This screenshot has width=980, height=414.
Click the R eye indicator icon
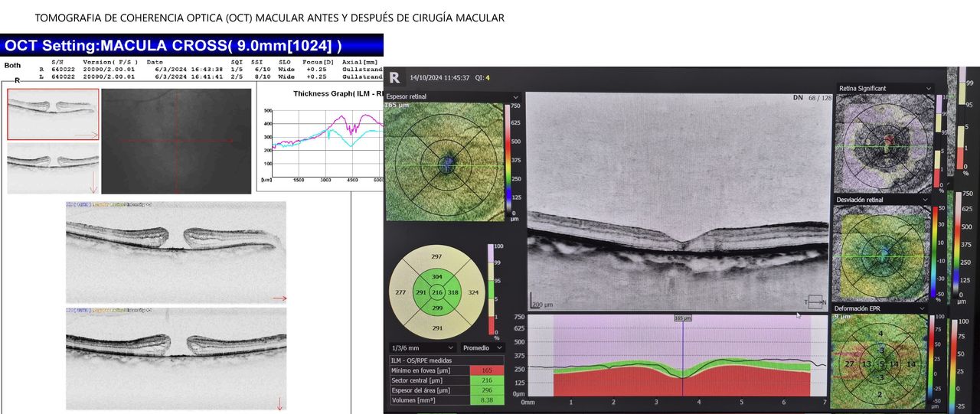coord(394,77)
